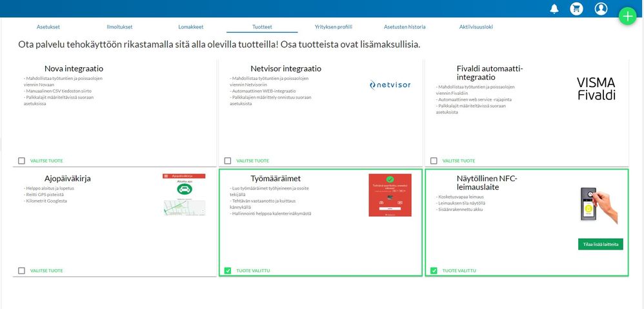Screen dimensions: 644x309
Task: Open the Työmääräimet red preview image
Action: tap(390, 195)
